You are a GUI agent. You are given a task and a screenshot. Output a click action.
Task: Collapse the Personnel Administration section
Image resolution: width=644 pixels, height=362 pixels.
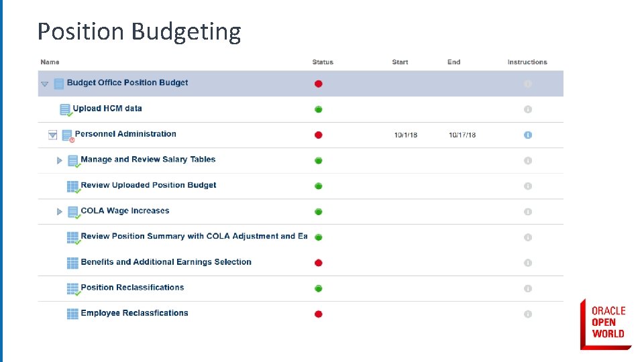click(53, 135)
